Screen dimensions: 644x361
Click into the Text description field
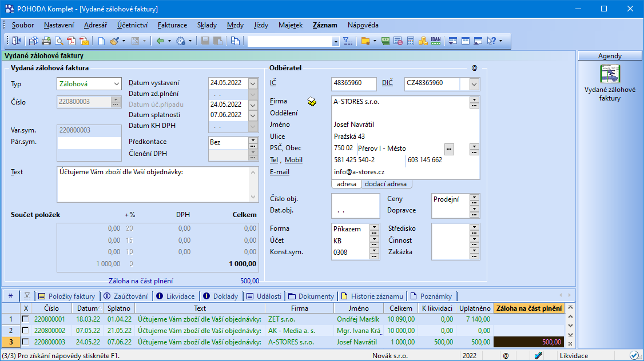(x=153, y=184)
